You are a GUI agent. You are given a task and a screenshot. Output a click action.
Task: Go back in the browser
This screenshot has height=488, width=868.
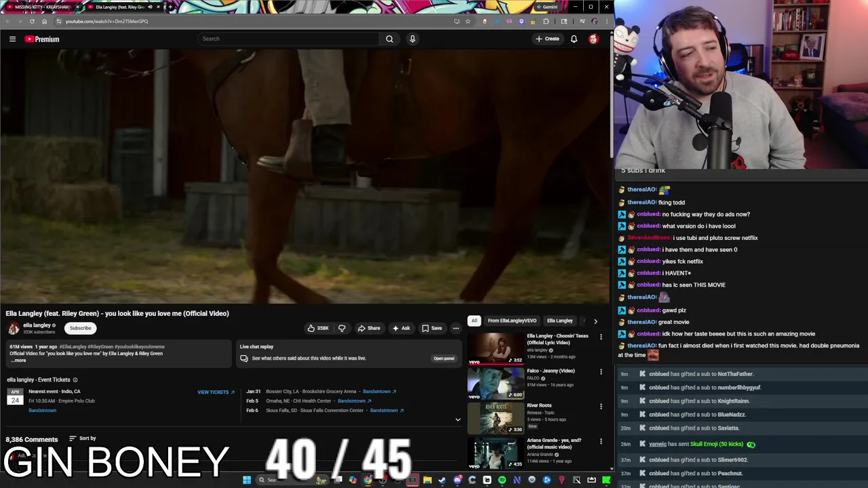[x=7, y=21]
